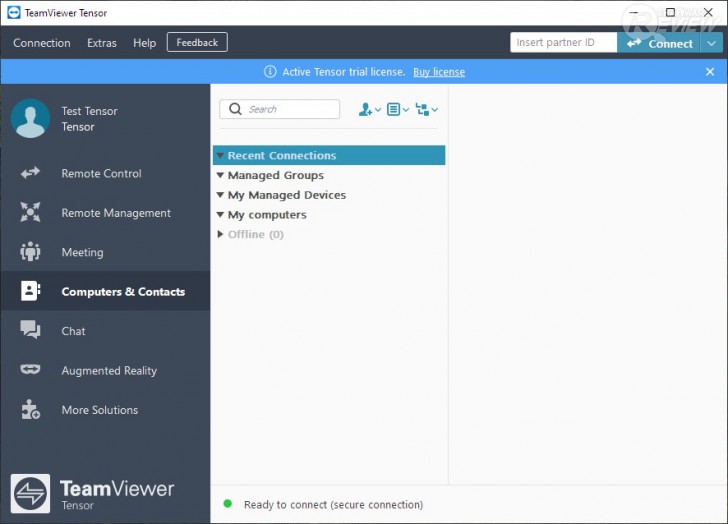Select the Managed Groups label

(x=276, y=175)
